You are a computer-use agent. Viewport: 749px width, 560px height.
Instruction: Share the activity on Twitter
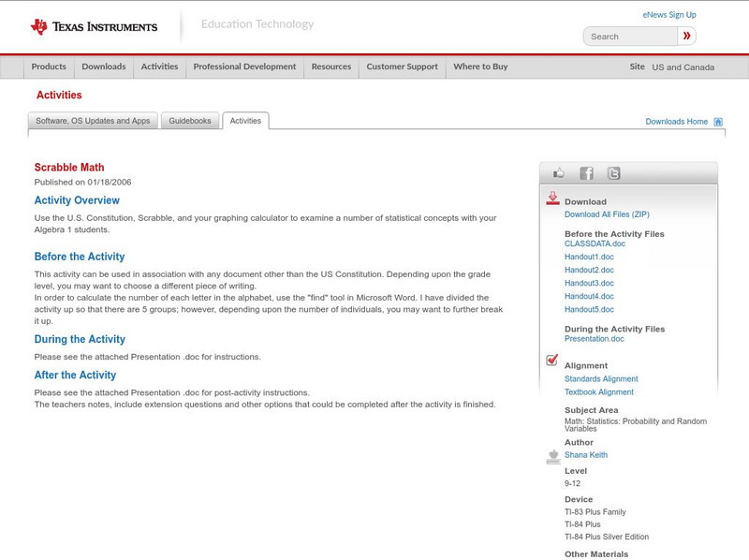[x=613, y=173]
